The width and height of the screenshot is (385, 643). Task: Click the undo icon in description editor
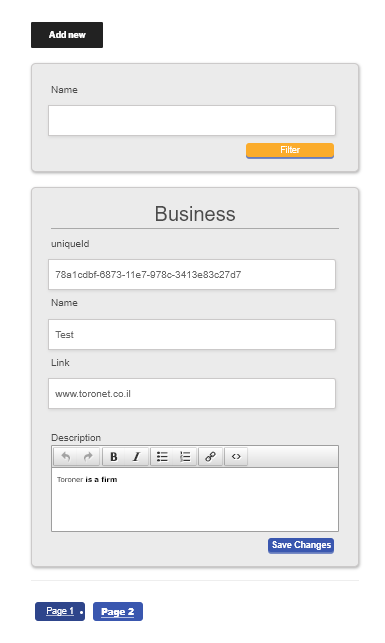pos(66,456)
